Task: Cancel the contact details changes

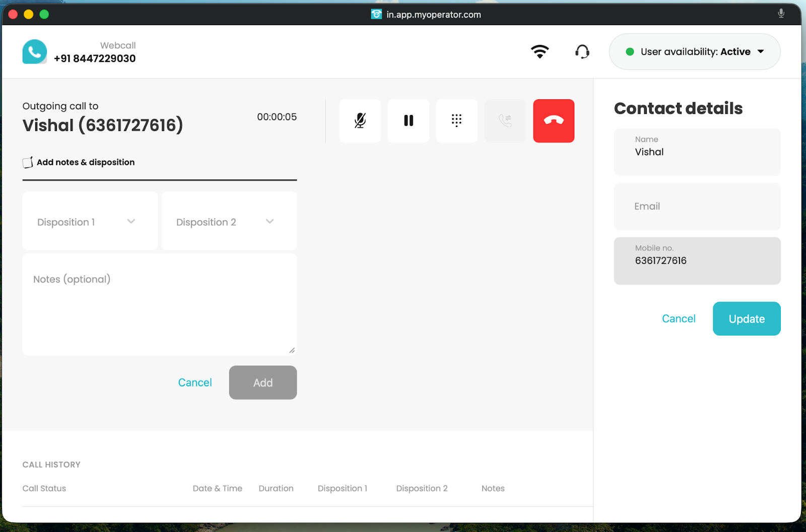Action: (x=678, y=319)
